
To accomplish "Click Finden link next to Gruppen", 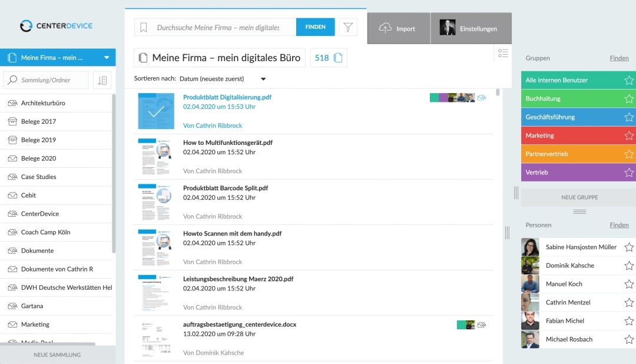I will [x=619, y=58].
